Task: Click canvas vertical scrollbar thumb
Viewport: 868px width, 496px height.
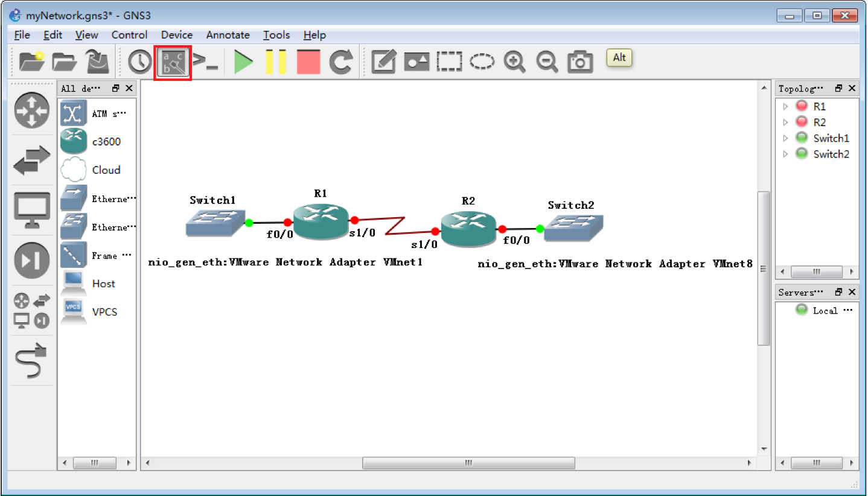Action: pos(764,269)
